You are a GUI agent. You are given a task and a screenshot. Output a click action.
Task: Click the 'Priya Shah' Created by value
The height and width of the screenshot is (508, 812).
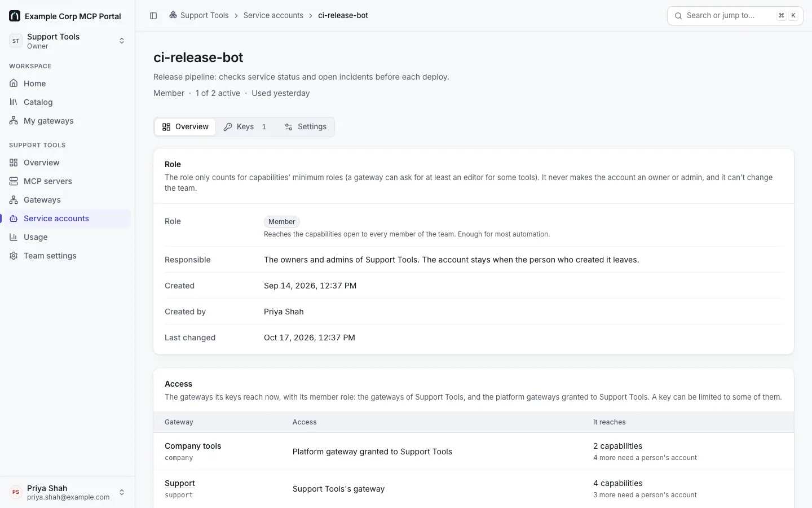(x=284, y=312)
